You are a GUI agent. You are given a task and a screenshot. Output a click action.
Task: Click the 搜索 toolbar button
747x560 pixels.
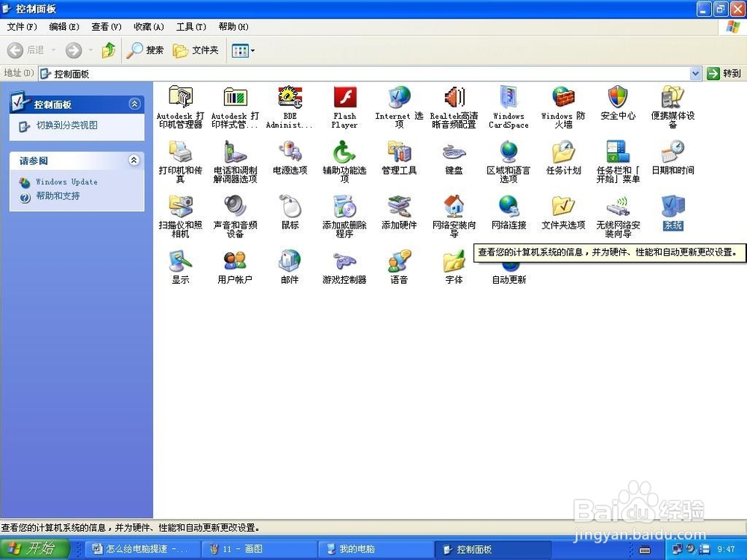[145, 50]
